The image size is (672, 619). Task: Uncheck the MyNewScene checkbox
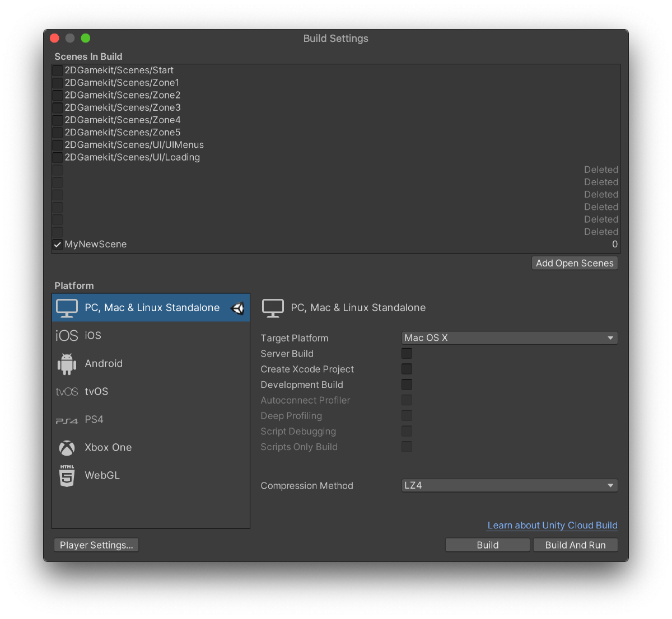(x=58, y=245)
